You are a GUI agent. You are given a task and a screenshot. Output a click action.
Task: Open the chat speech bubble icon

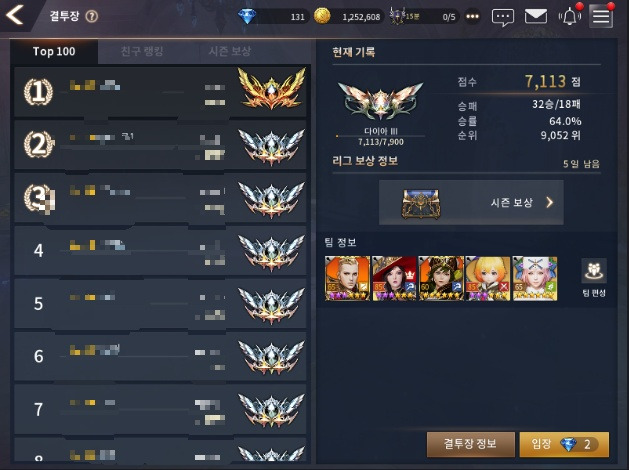point(503,17)
